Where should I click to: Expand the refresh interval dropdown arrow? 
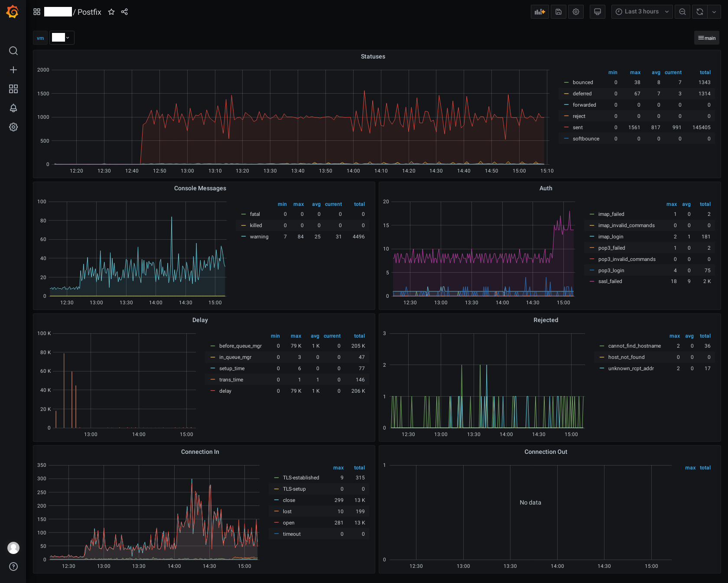click(714, 12)
